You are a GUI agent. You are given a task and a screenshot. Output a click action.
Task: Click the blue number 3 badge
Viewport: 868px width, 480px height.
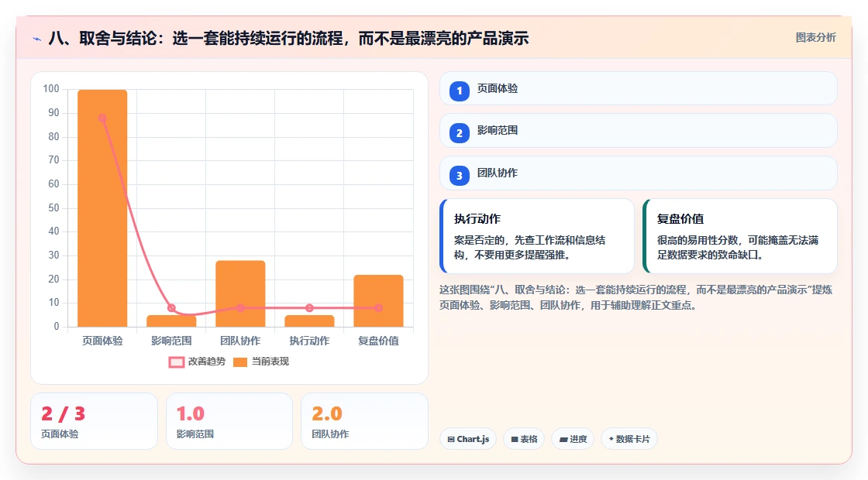pyautogui.click(x=459, y=175)
